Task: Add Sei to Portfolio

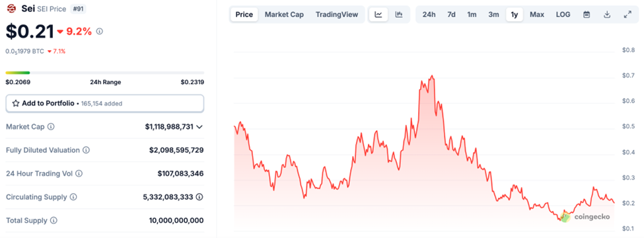Action: click(x=105, y=103)
